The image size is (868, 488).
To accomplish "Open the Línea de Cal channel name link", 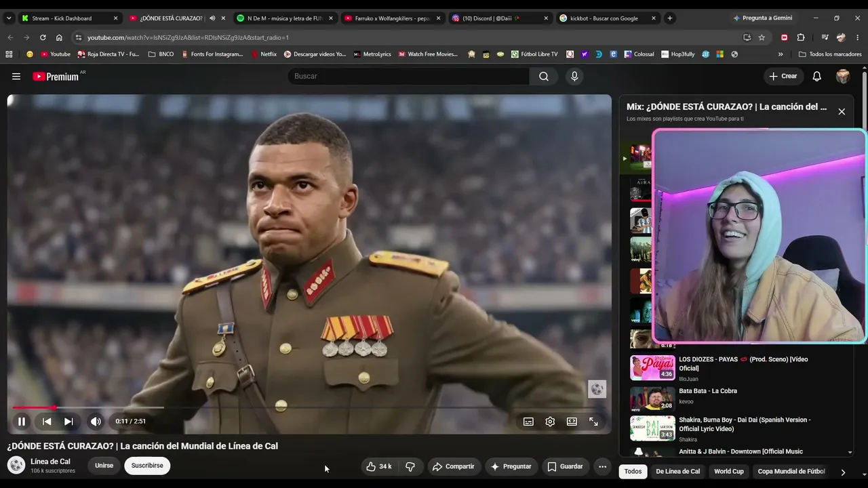I will pos(50,462).
